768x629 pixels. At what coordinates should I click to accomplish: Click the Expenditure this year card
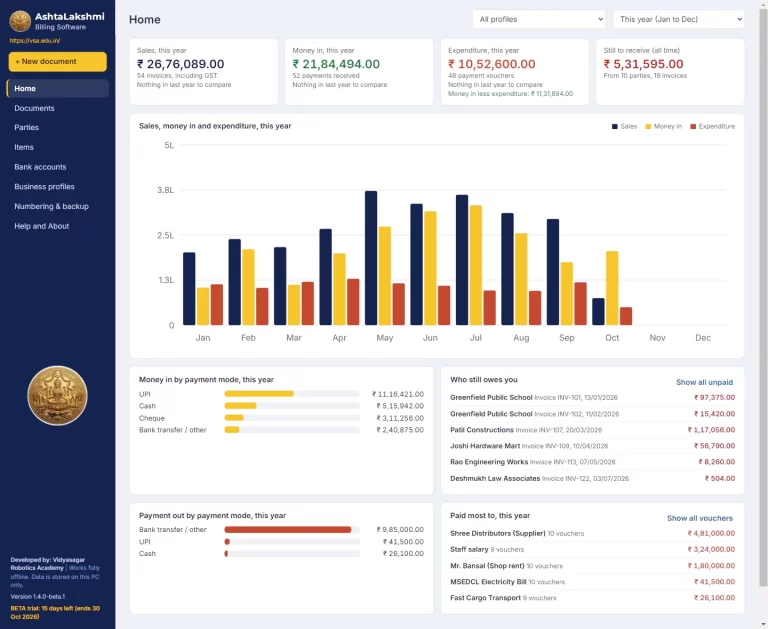(x=515, y=72)
